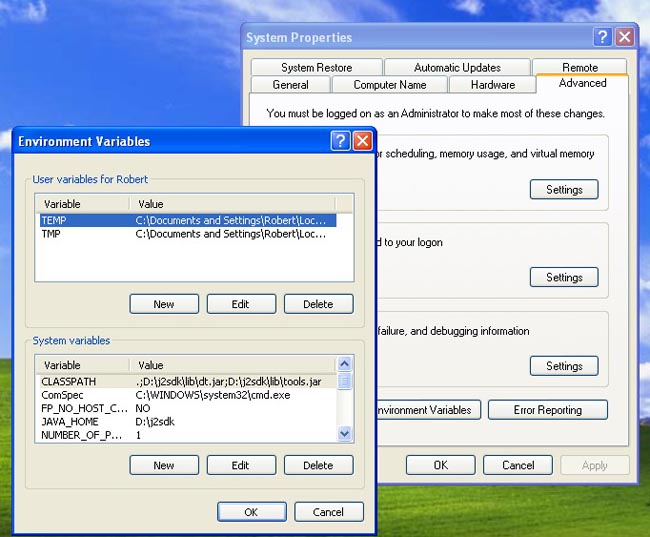Click Edit under System variables
This screenshot has height=537, width=650.
click(241, 465)
